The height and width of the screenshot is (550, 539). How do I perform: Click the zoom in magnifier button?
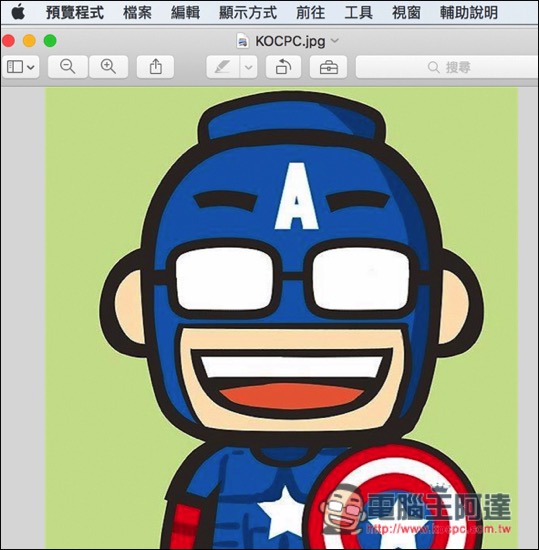[x=108, y=67]
